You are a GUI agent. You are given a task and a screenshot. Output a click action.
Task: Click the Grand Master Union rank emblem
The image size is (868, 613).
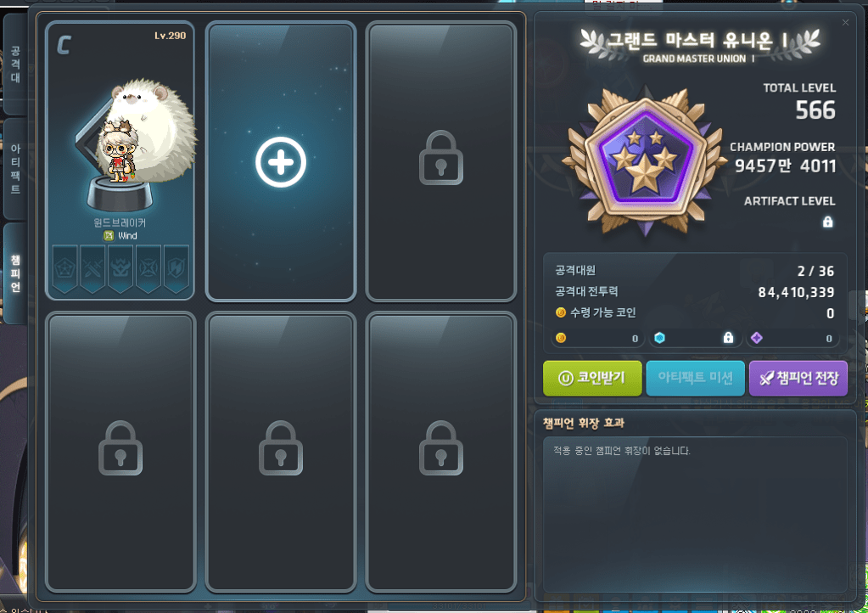tap(645, 161)
